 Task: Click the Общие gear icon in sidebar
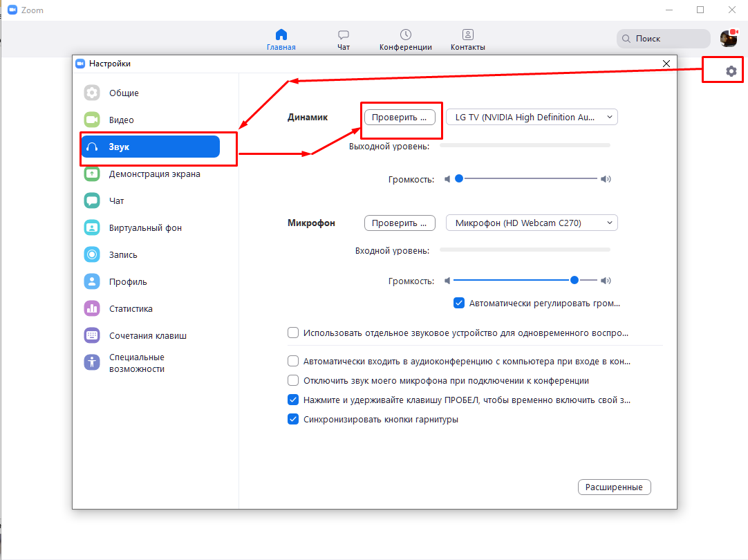[x=92, y=93]
